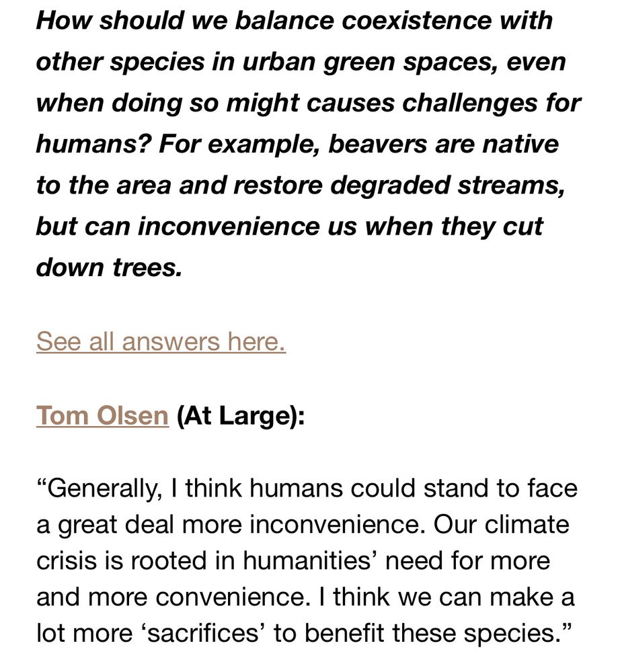Click the "(At Large):" label text

pyautogui.click(x=241, y=416)
